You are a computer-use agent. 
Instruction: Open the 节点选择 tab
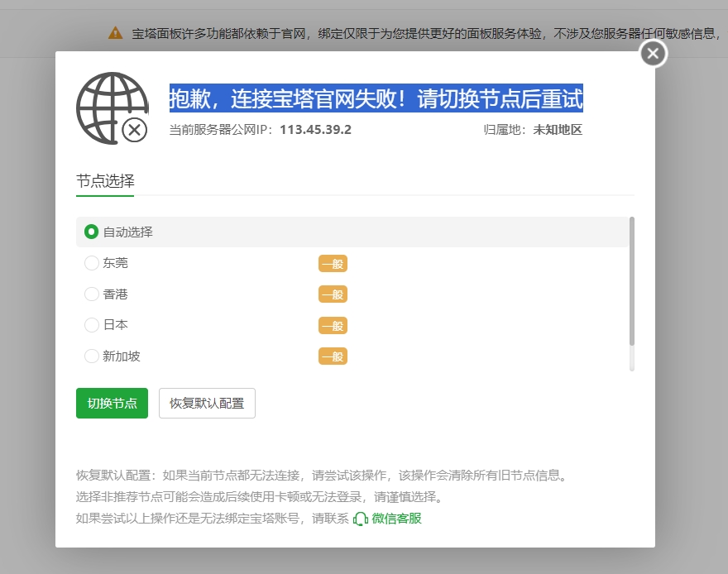[105, 181]
